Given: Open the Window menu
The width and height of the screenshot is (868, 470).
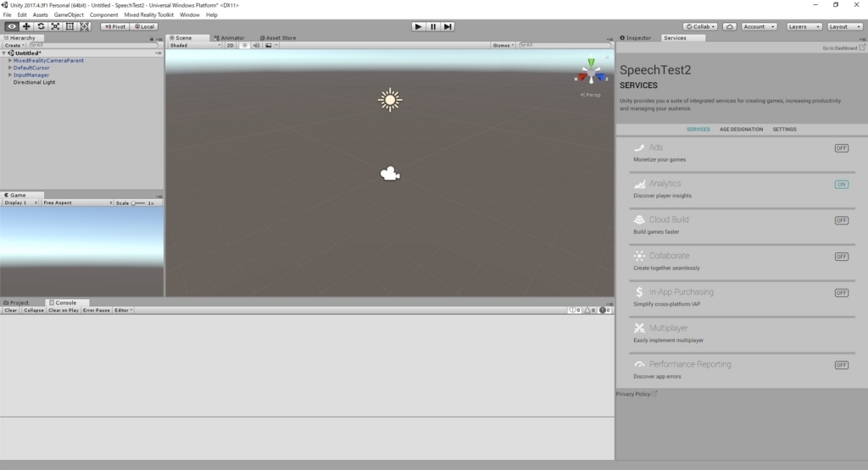Looking at the screenshot, I should pyautogui.click(x=189, y=15).
